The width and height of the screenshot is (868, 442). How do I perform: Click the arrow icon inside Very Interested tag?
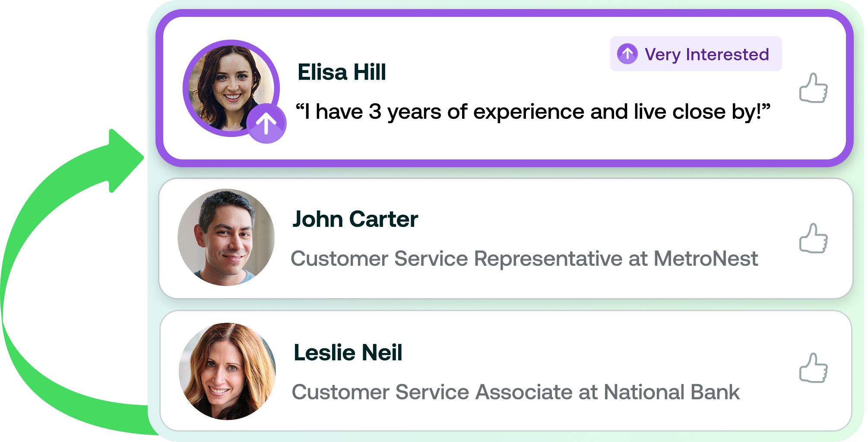pyautogui.click(x=627, y=54)
